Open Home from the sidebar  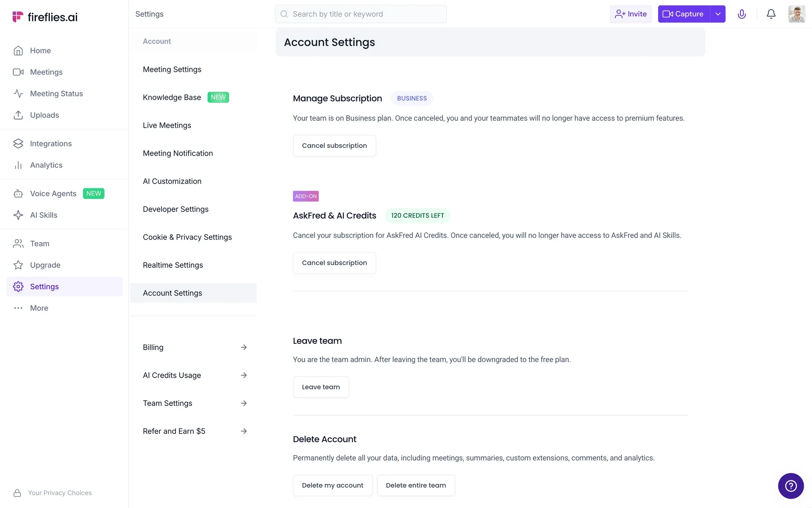pos(40,50)
